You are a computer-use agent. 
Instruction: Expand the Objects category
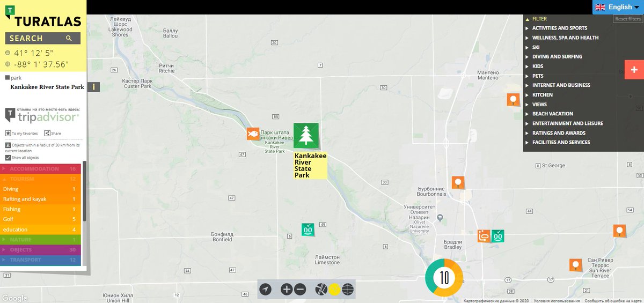click(x=40, y=250)
